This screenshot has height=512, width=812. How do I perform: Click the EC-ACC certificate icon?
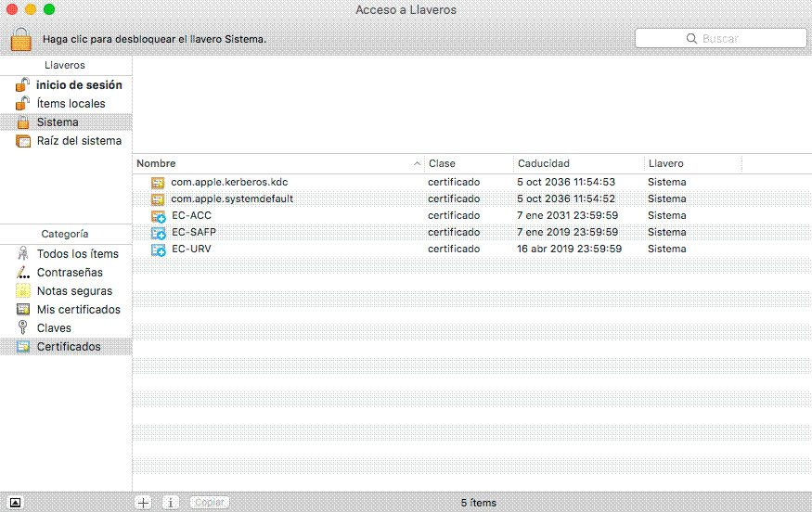[x=158, y=216]
